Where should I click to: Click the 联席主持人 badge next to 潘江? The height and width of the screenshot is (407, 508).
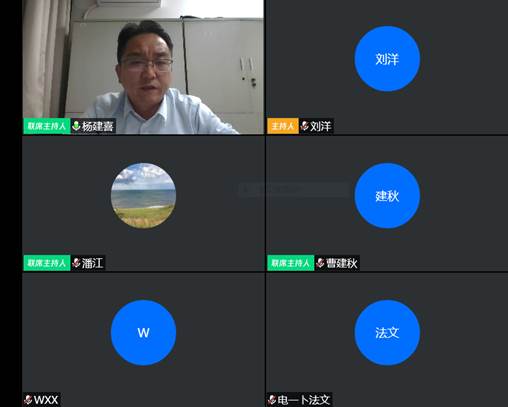(x=47, y=263)
